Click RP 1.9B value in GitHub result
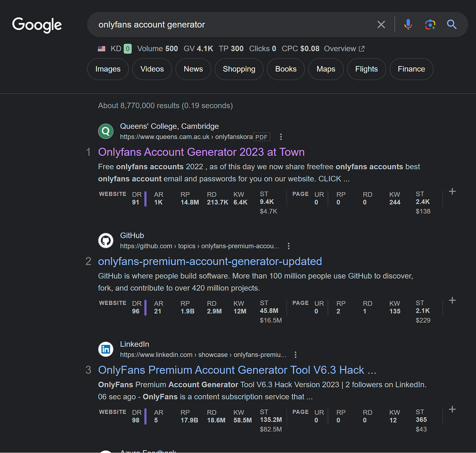 188,312
